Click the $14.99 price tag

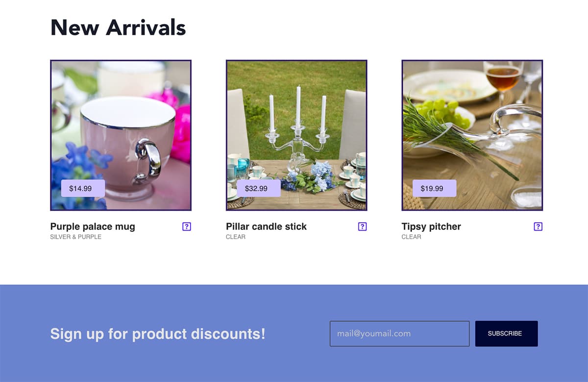(82, 188)
